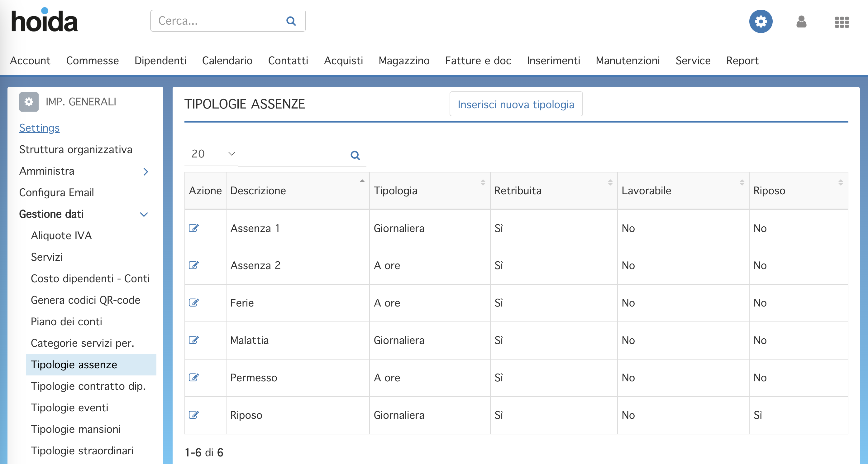
Task: Open the Manutenzioni menu
Action: pyautogui.click(x=628, y=61)
